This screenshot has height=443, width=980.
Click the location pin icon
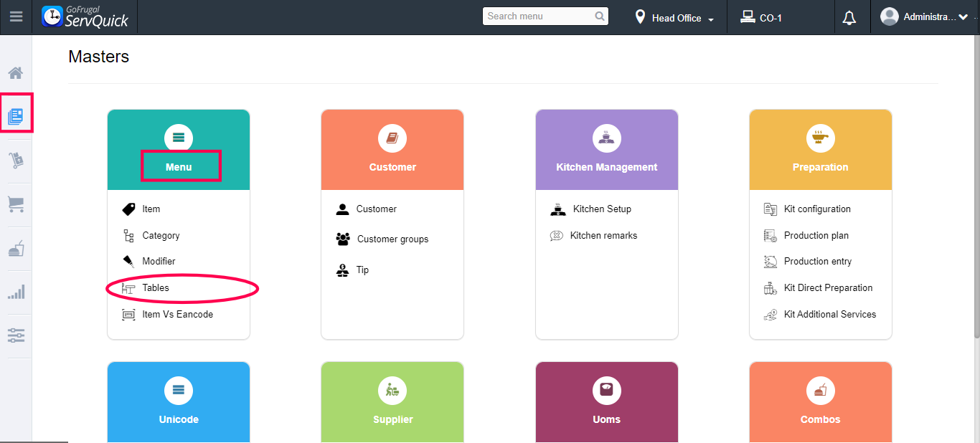pos(640,17)
